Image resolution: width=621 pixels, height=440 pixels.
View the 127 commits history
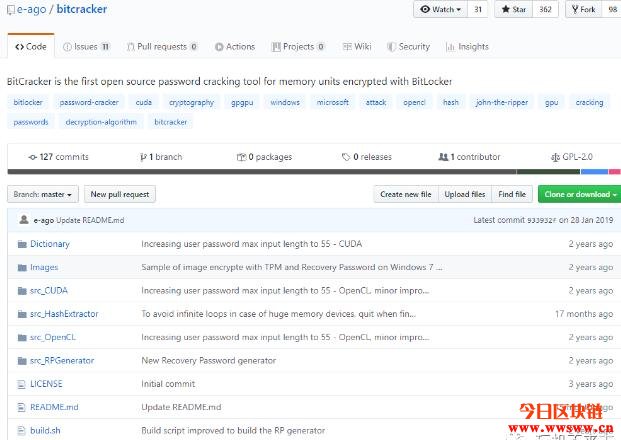pos(58,157)
